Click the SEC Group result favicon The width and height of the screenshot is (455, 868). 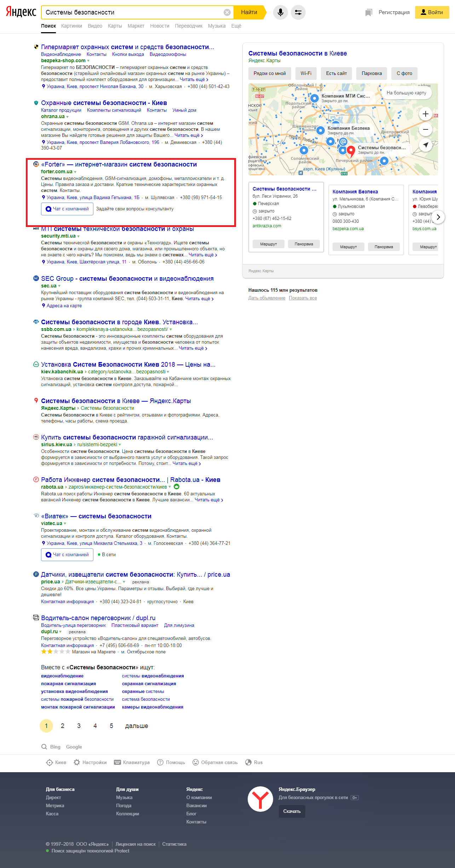[36, 278]
